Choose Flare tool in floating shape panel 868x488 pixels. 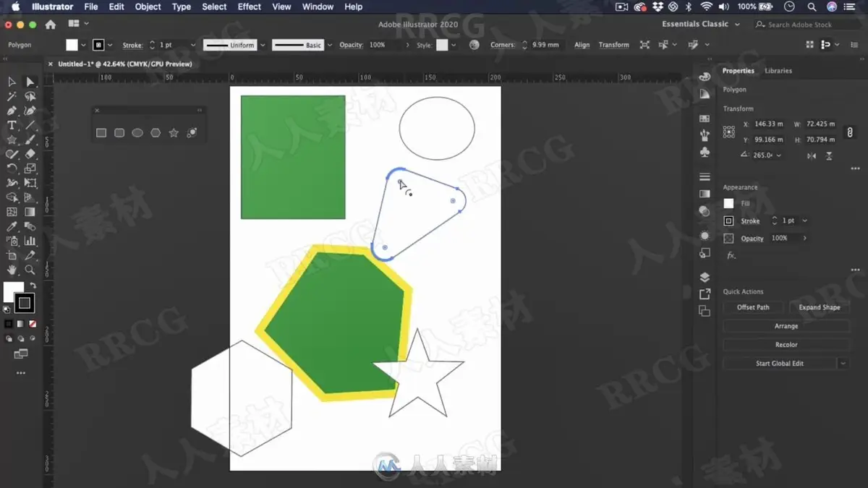coord(192,133)
